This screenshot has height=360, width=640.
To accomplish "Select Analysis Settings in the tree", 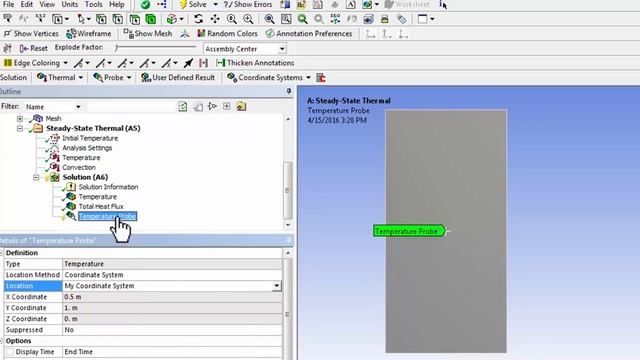I will click(87, 148).
